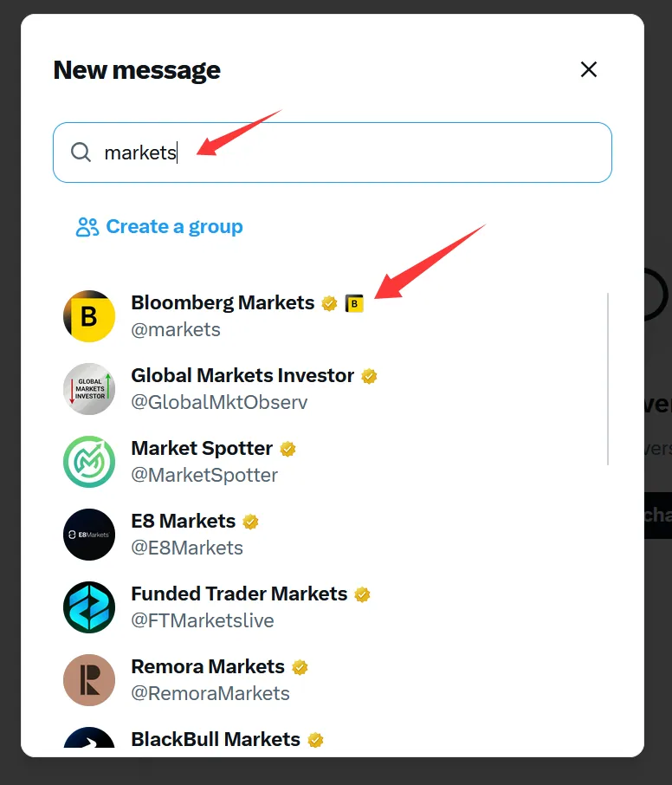Click the results list scrollbar

click(608, 378)
